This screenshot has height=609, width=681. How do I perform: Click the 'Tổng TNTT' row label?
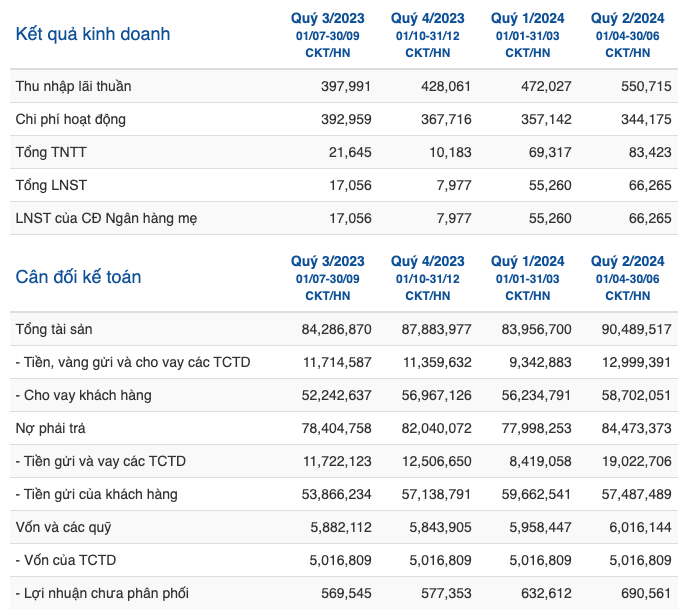point(51,152)
